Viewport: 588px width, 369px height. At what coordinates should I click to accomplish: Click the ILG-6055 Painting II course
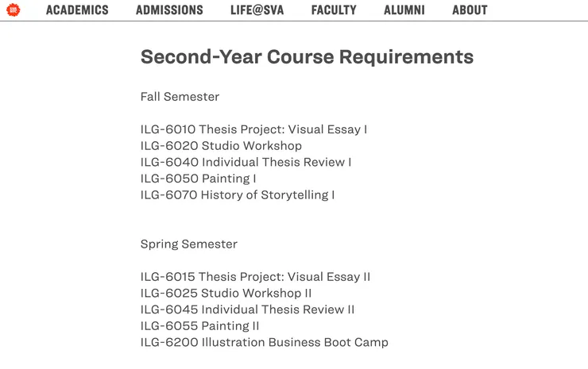(199, 326)
